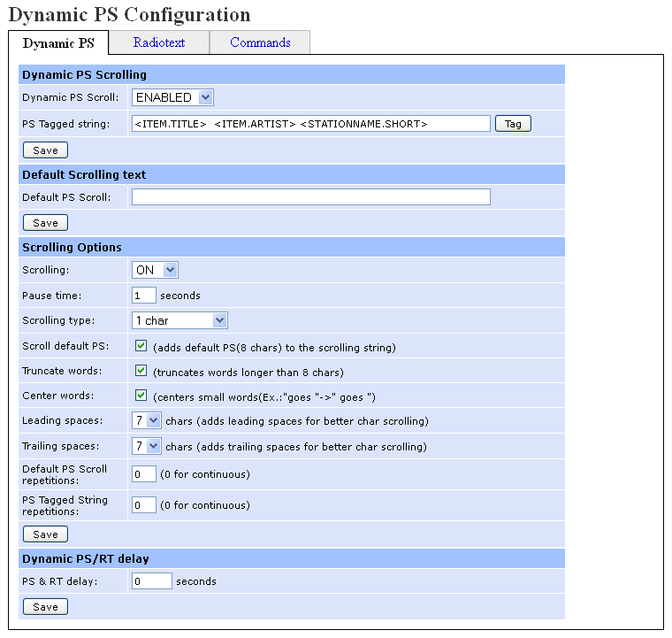Save the Default Scrolling text section
Image resolution: width=672 pixels, height=638 pixels.
pos(45,223)
